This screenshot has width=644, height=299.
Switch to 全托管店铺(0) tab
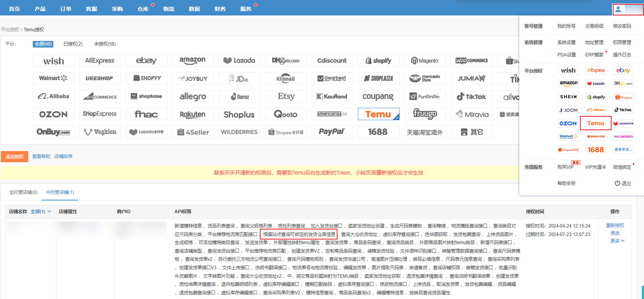(23, 192)
